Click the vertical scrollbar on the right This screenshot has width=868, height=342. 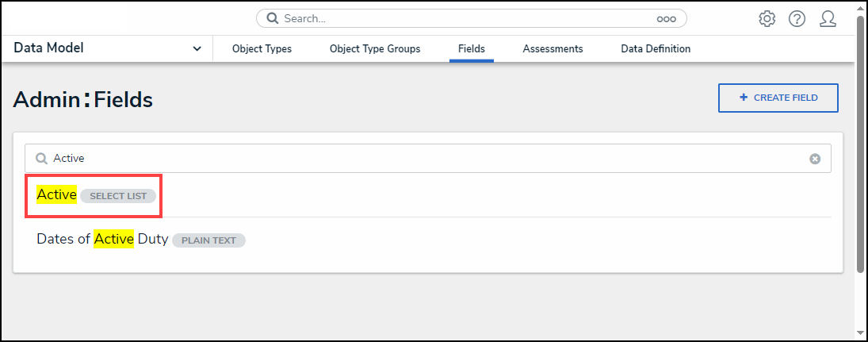tap(860, 143)
